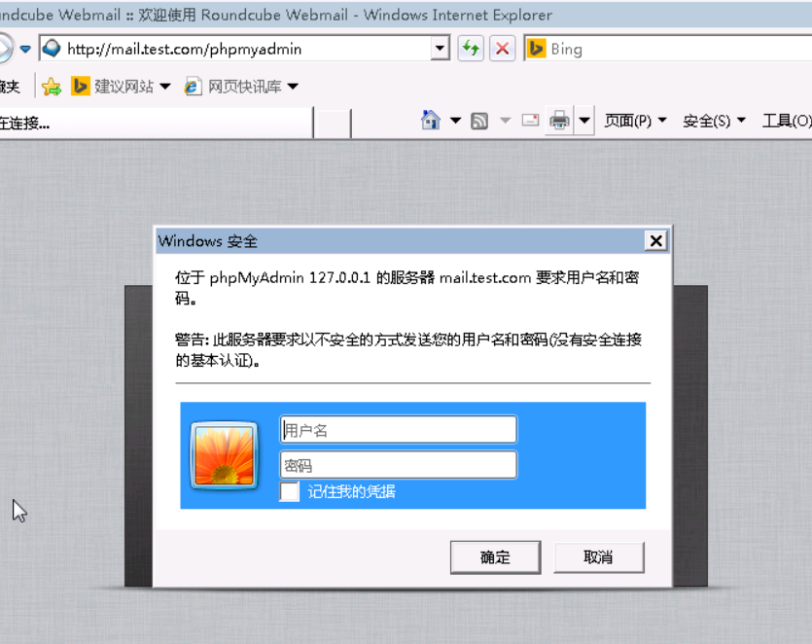Click the 用户名 input field
812x644 pixels.
click(x=399, y=430)
